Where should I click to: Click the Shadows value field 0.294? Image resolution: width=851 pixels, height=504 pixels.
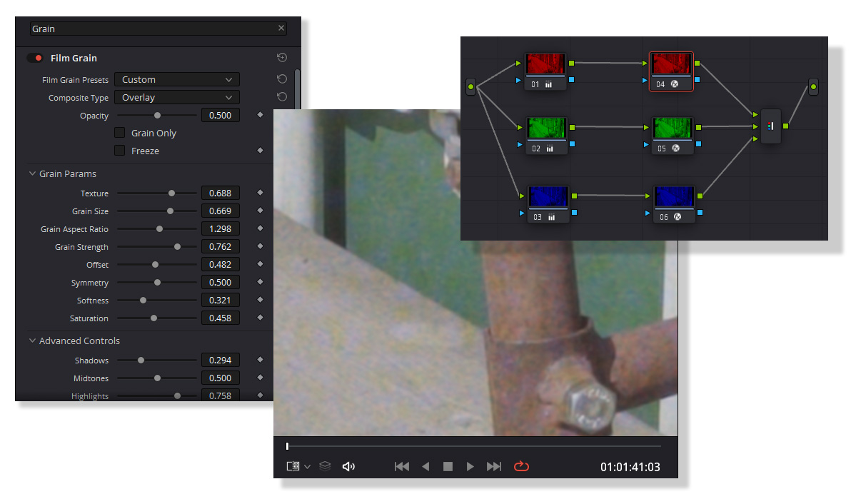click(x=221, y=361)
